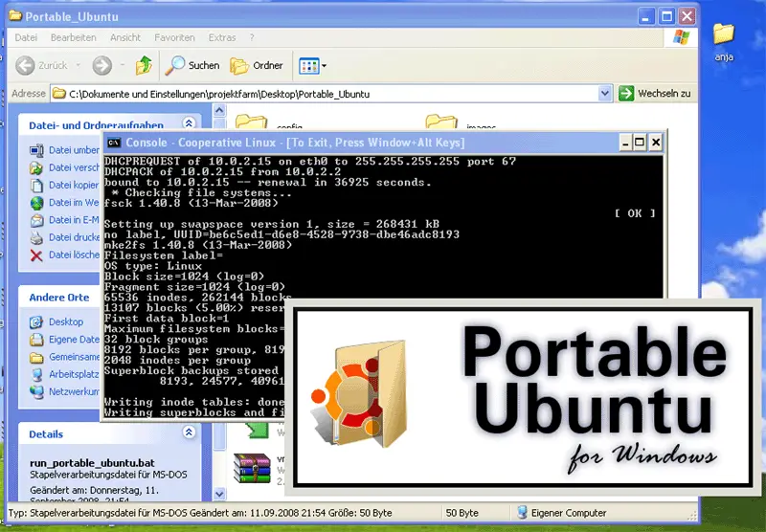Click Datei im Web veröffentlichen icon
Image resolution: width=766 pixels, height=532 pixels.
point(36,203)
